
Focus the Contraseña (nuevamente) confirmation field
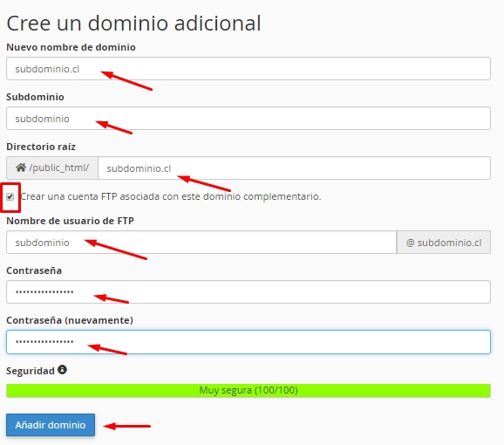coord(249,342)
